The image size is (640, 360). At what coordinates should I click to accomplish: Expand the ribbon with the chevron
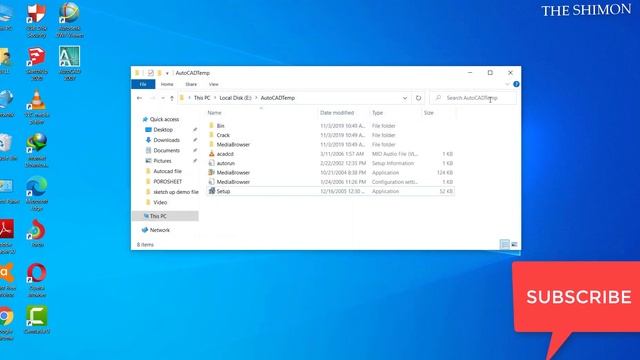coord(507,84)
